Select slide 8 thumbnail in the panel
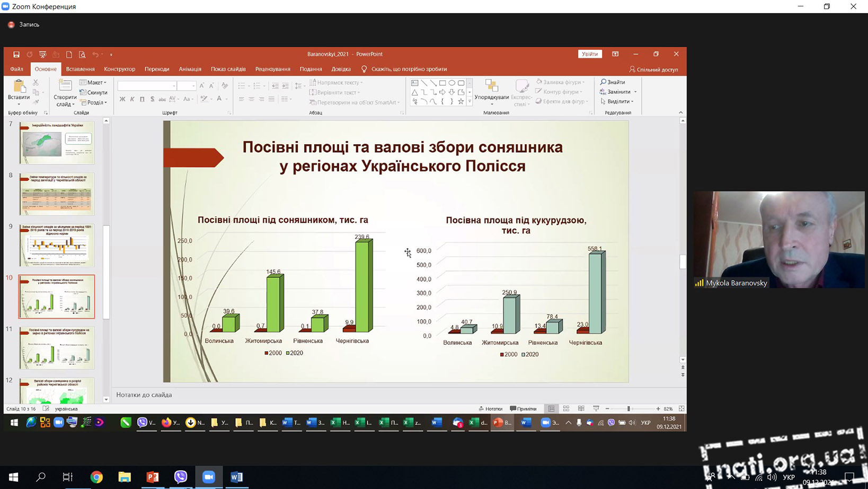The image size is (868, 489). 57,194
